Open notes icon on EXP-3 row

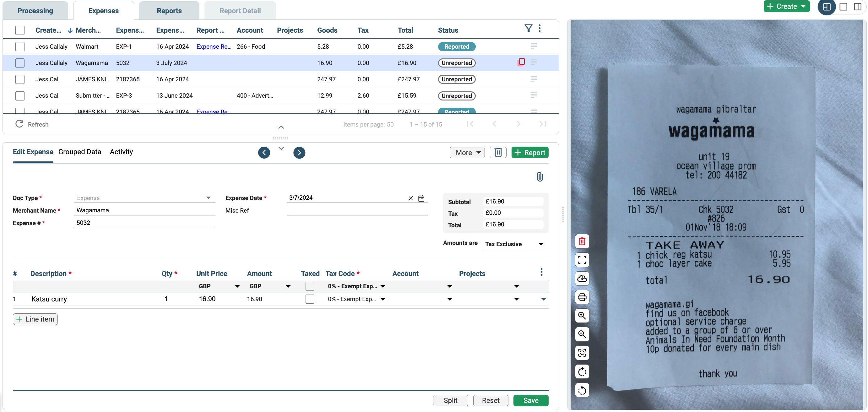coord(534,95)
